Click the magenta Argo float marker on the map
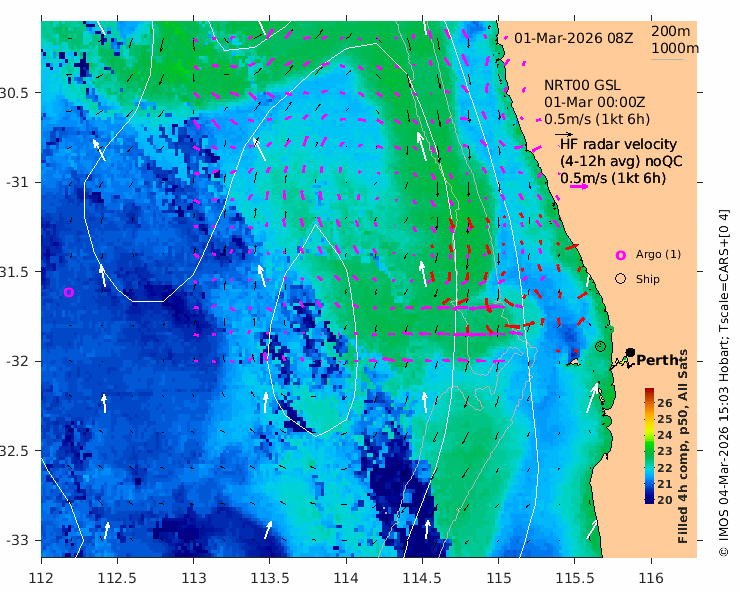Viewport: 740px width, 592px height. tap(69, 292)
